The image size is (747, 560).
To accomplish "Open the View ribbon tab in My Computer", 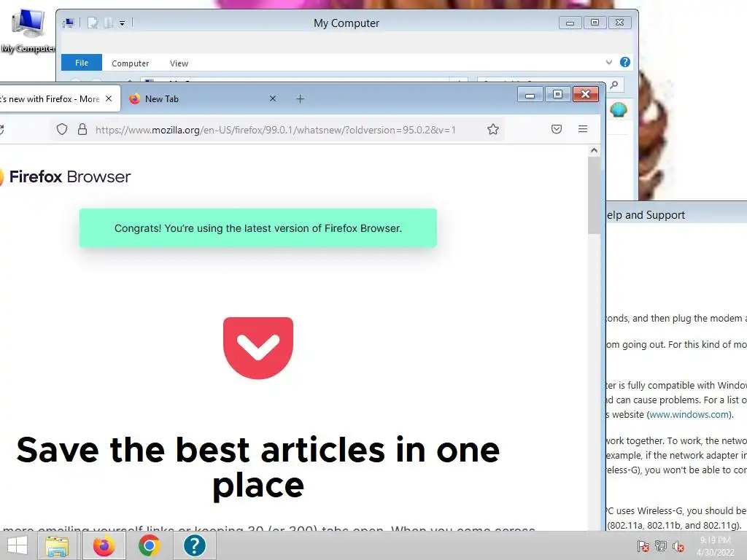I will [179, 63].
